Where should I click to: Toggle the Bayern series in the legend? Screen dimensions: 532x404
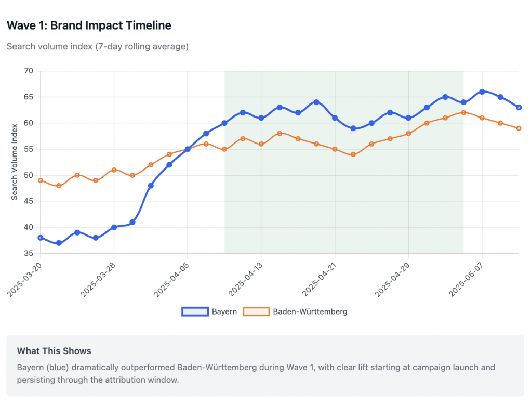[x=224, y=311]
